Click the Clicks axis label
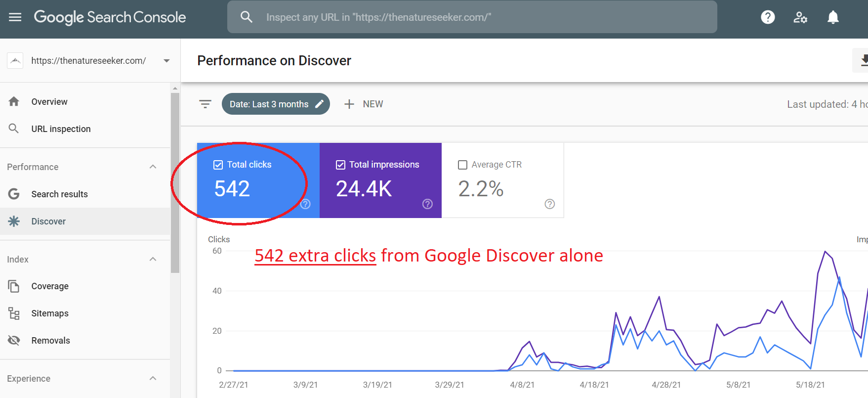Image resolution: width=868 pixels, height=398 pixels. pos(219,239)
